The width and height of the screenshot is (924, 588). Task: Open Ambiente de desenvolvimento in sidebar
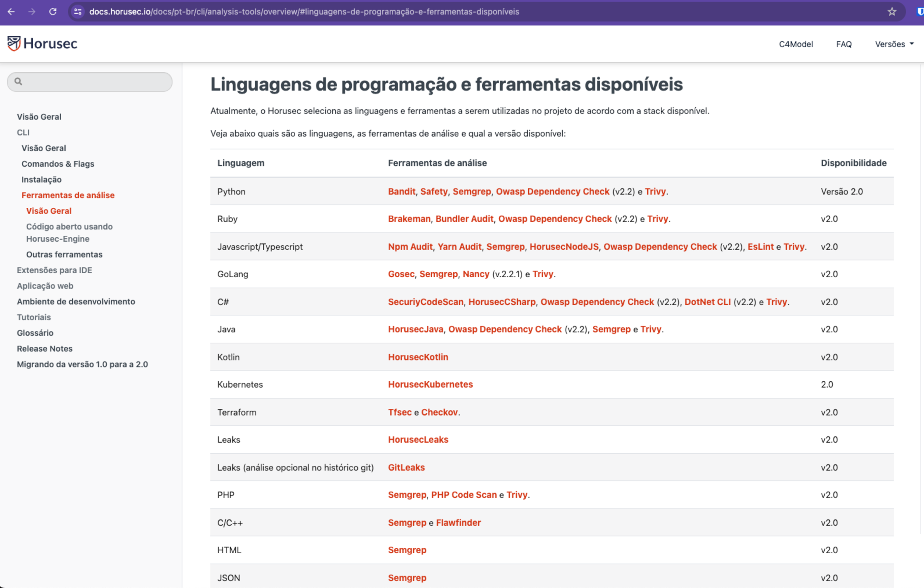point(76,302)
